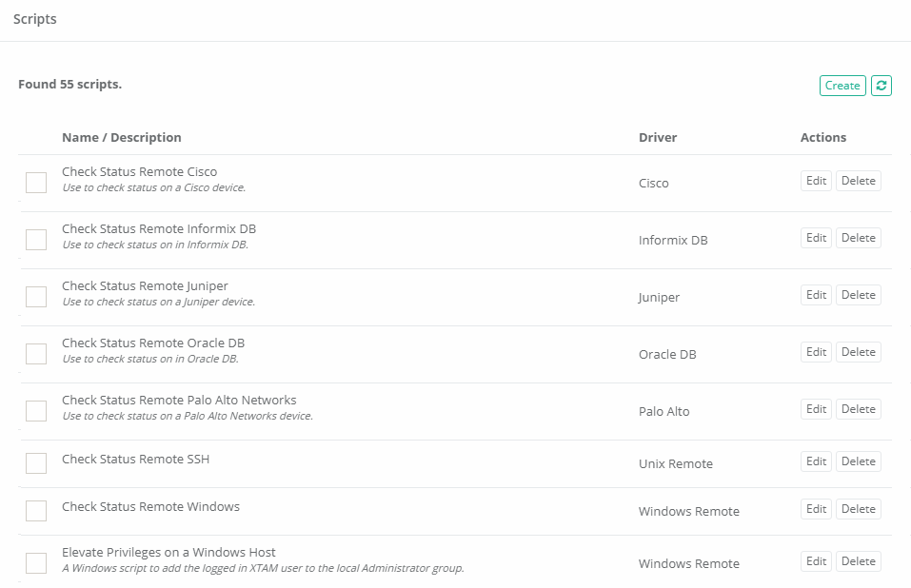This screenshot has width=911, height=588.
Task: Click the Name / Description column header
Action: (122, 138)
